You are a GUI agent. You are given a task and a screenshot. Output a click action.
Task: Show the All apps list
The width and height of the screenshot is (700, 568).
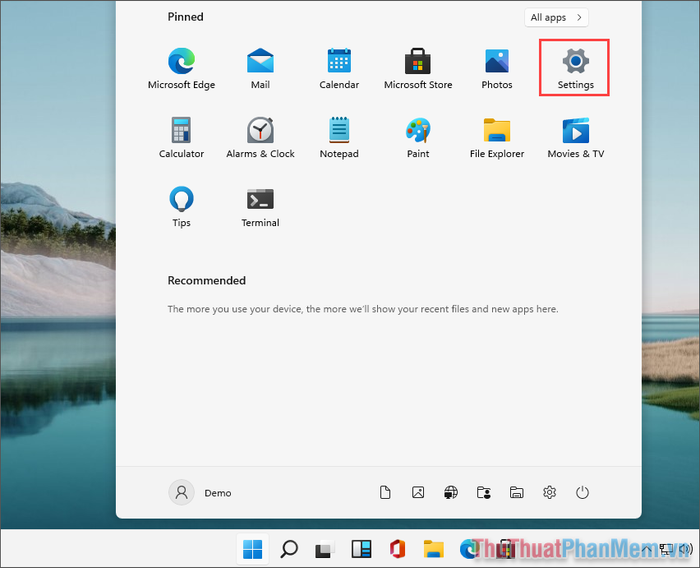coord(556,17)
